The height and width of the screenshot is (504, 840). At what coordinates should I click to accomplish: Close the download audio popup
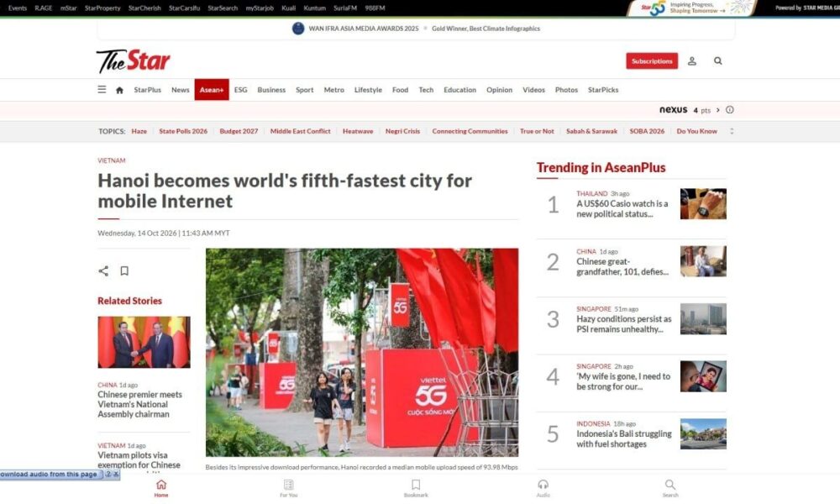116,474
